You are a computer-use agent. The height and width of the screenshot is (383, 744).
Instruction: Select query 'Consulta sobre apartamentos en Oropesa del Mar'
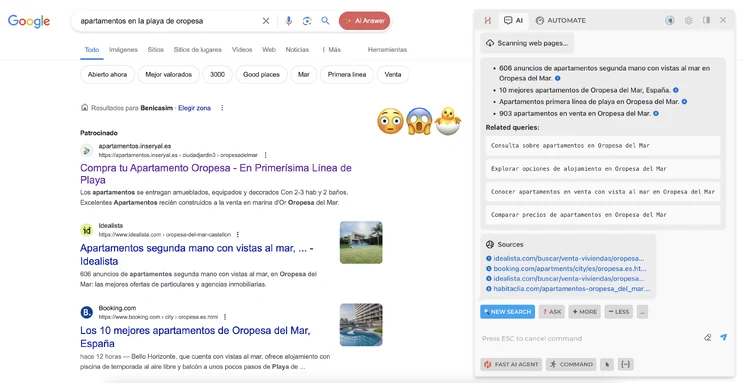coord(603,146)
